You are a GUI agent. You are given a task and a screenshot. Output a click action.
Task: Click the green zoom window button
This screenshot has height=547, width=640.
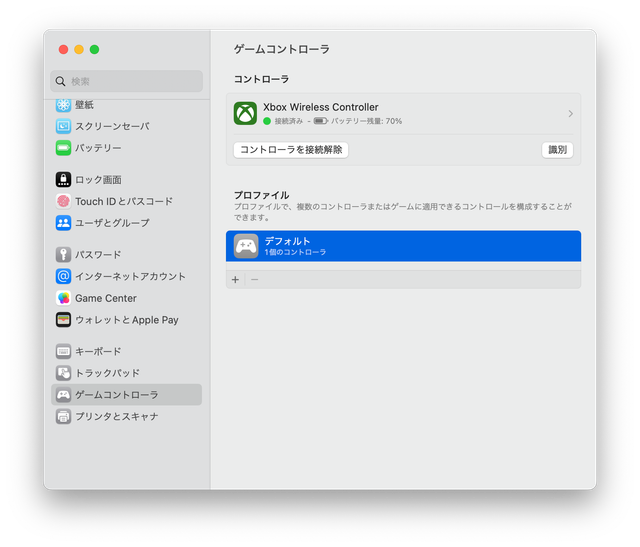coord(94,49)
